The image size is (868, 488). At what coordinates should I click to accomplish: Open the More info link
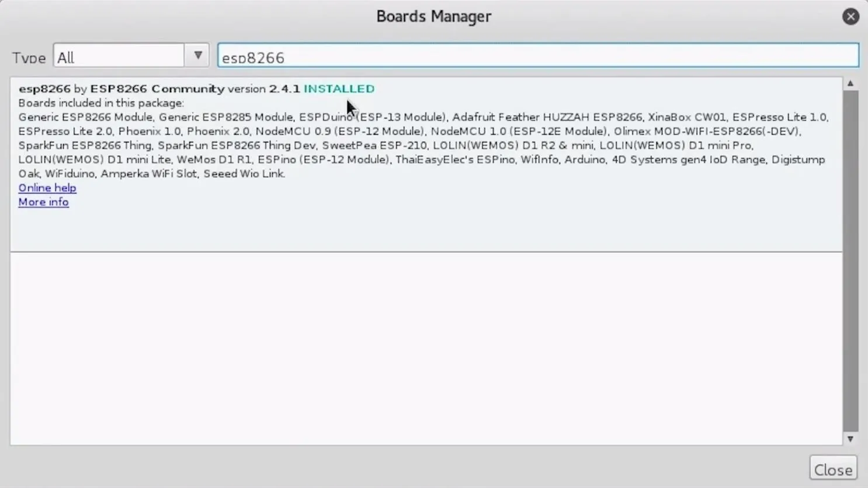click(43, 202)
